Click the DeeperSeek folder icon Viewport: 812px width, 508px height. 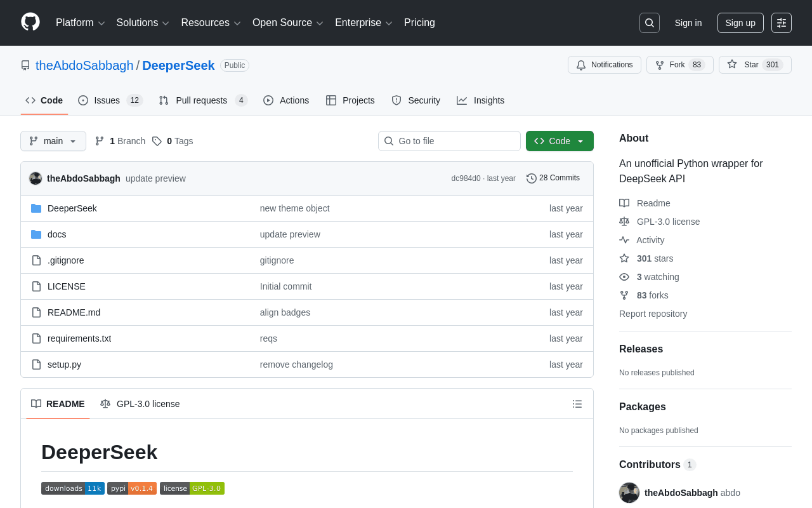pyautogui.click(x=36, y=208)
